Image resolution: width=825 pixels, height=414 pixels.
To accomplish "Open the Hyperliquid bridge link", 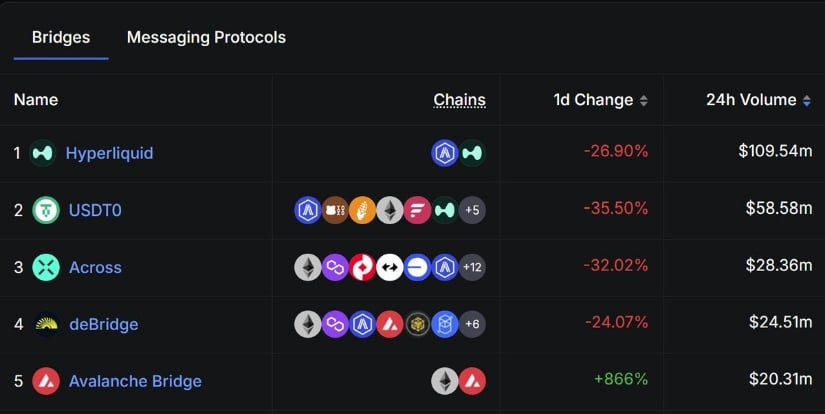I will click(109, 153).
